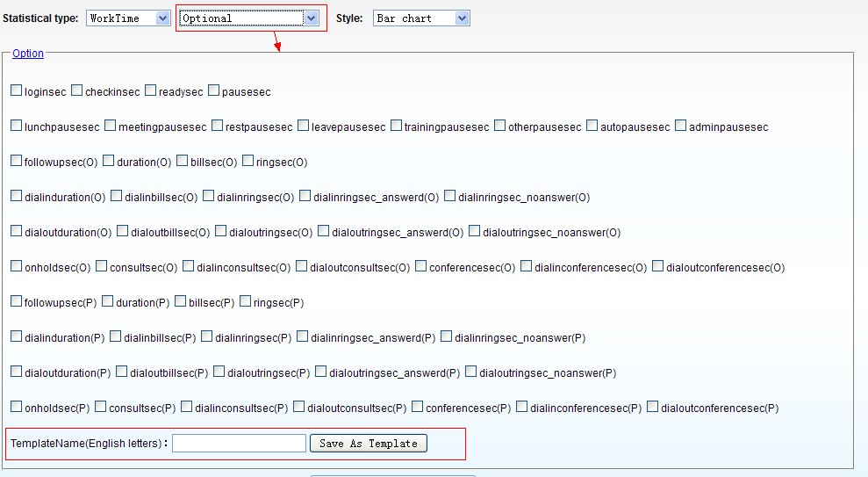This screenshot has height=477, width=868.
Task: Open the Bar chart style dropdown
Action: (421, 18)
